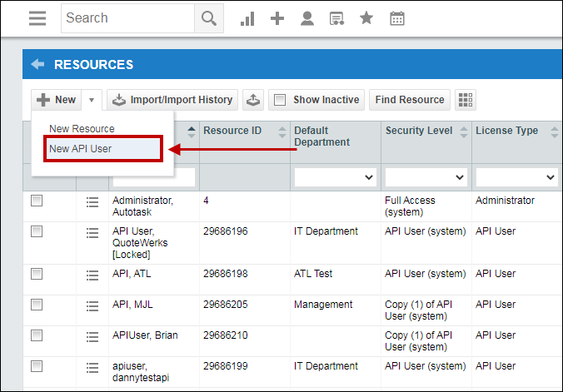Screen dimensions: 563x392
Task: Open the Security Level filter dropdown
Action: pos(426,177)
